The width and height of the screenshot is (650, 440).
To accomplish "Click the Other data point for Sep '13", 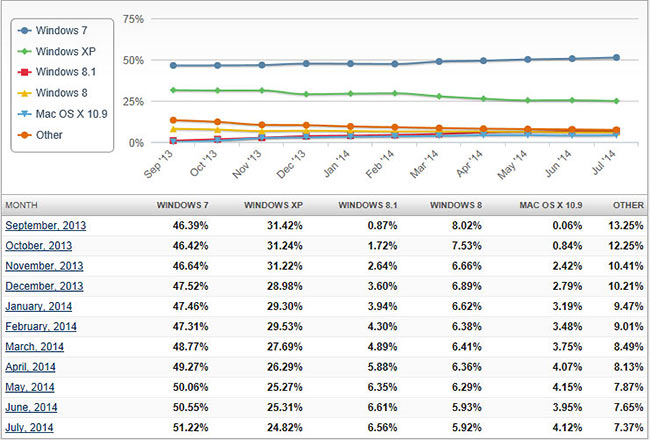I will click(x=175, y=120).
